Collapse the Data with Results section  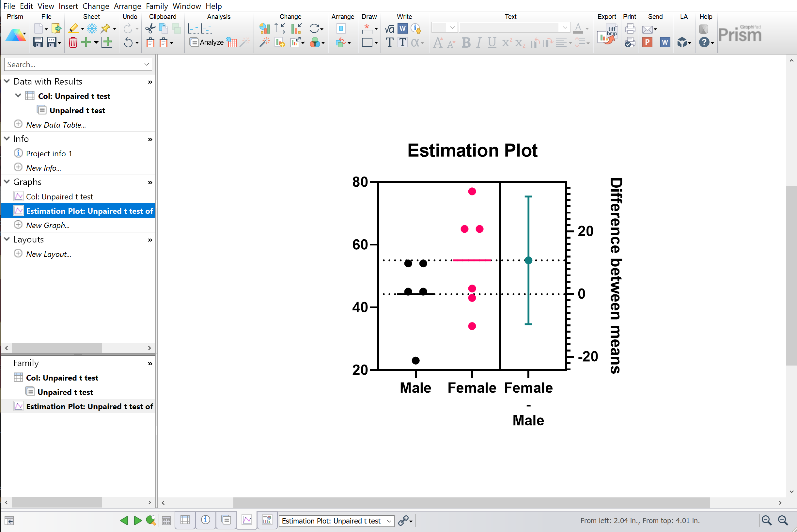8,81
